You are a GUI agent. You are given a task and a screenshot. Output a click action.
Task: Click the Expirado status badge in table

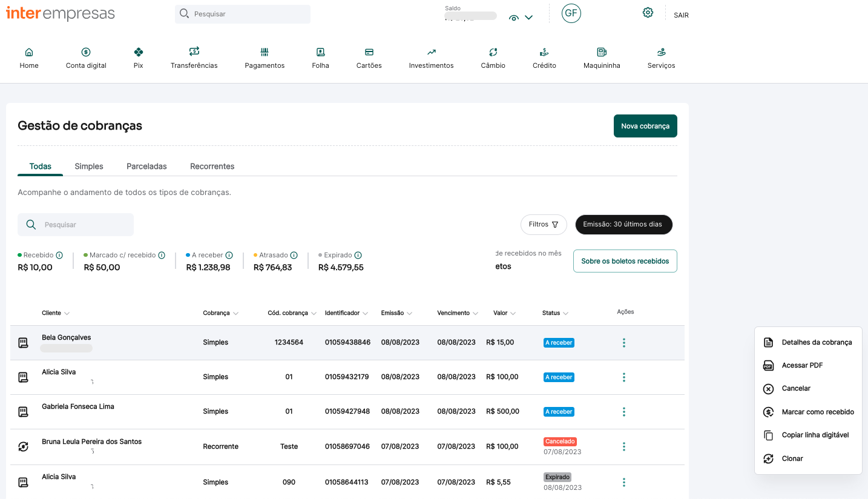click(557, 477)
